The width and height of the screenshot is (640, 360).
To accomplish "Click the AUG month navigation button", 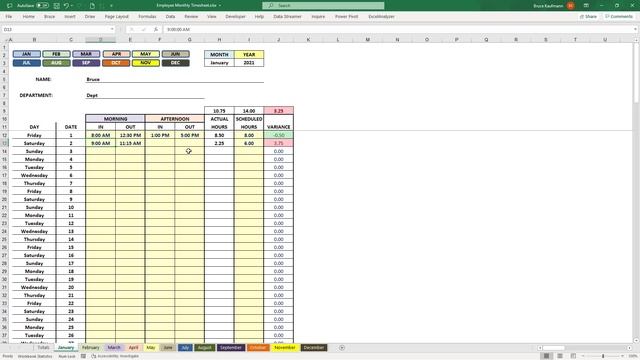I will (56, 63).
